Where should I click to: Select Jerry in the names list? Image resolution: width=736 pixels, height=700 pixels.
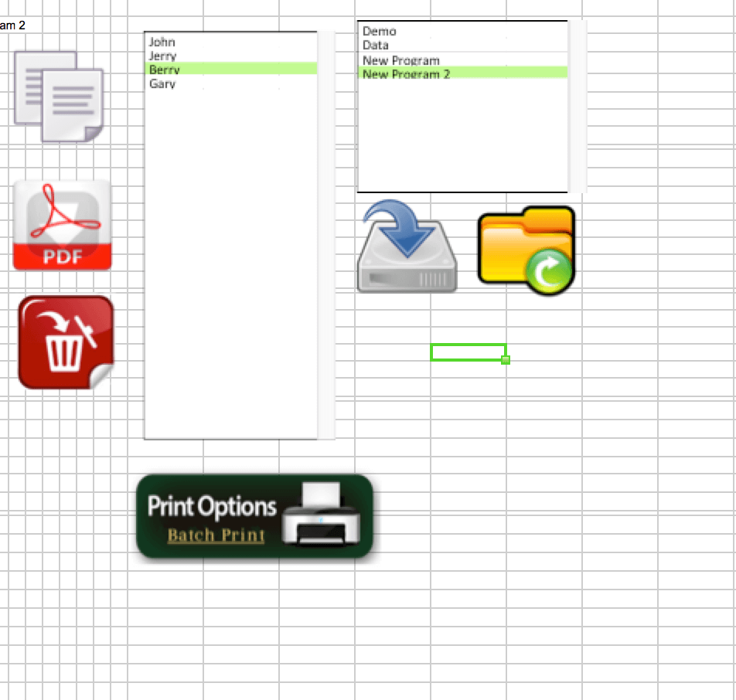[230, 56]
